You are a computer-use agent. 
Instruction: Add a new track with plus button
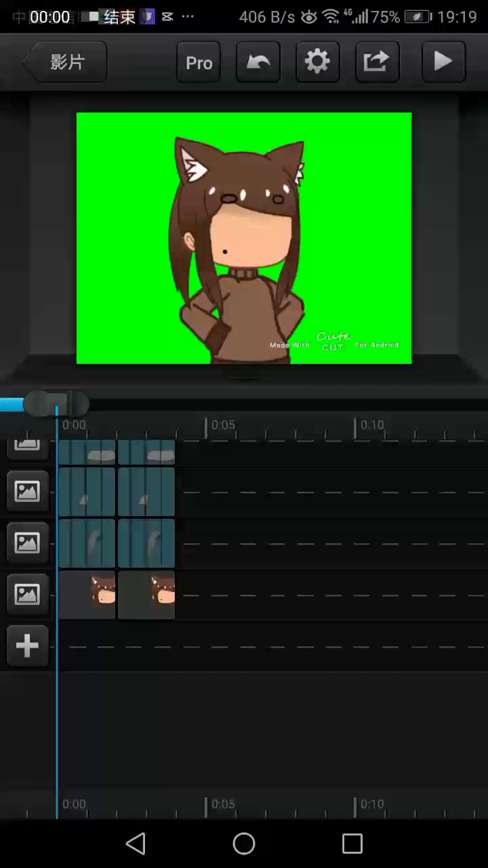click(27, 646)
